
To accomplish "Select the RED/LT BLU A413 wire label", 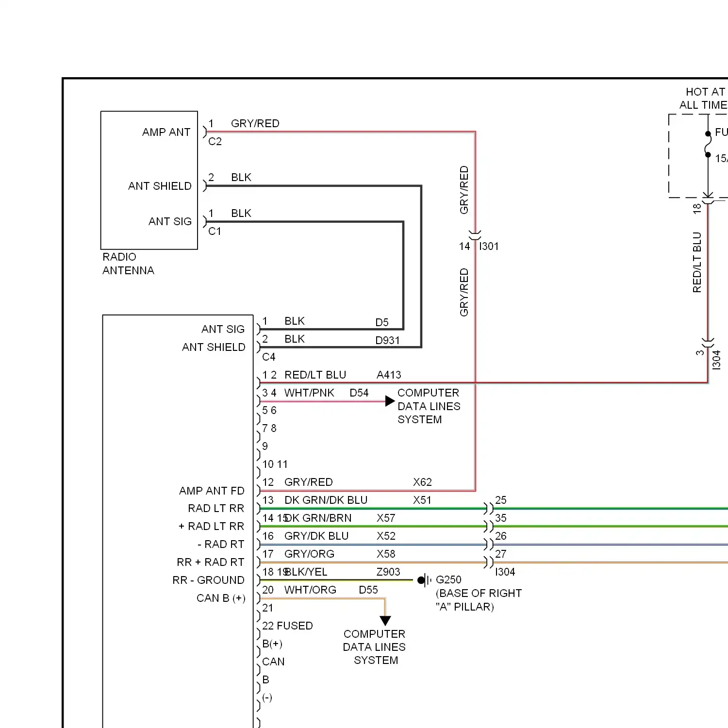I will 343,375.
